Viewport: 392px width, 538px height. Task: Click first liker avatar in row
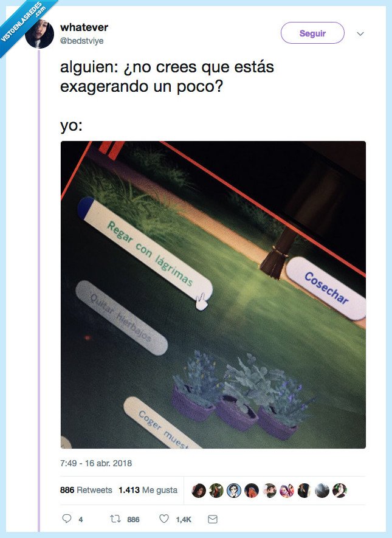(199, 491)
